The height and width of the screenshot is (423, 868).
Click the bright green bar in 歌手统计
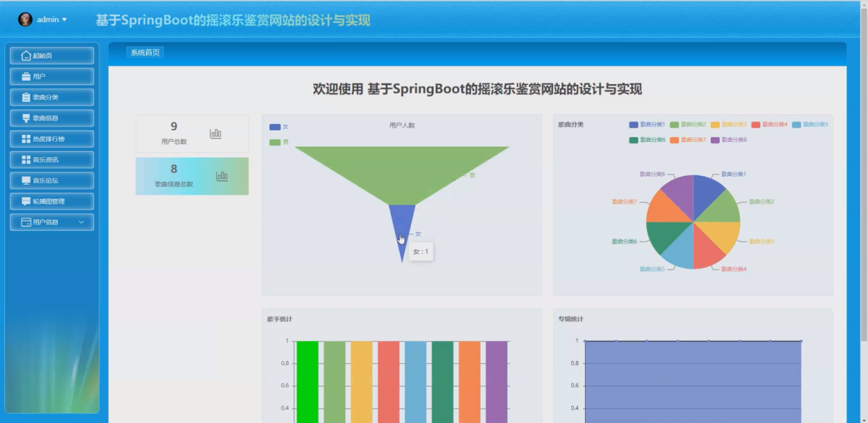point(307,382)
